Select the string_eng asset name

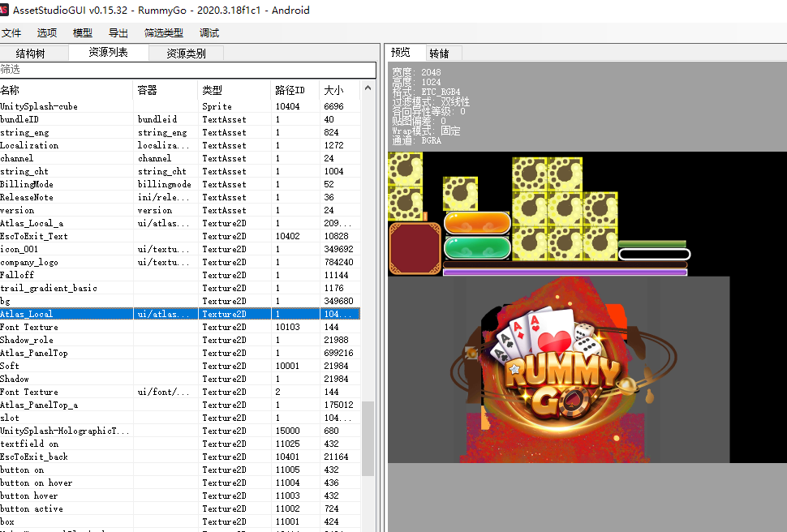[x=24, y=132]
